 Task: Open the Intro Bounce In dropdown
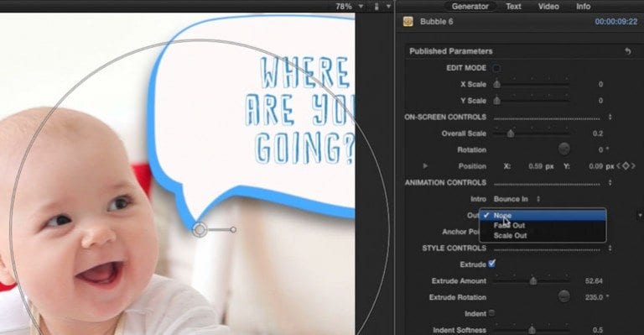517,199
